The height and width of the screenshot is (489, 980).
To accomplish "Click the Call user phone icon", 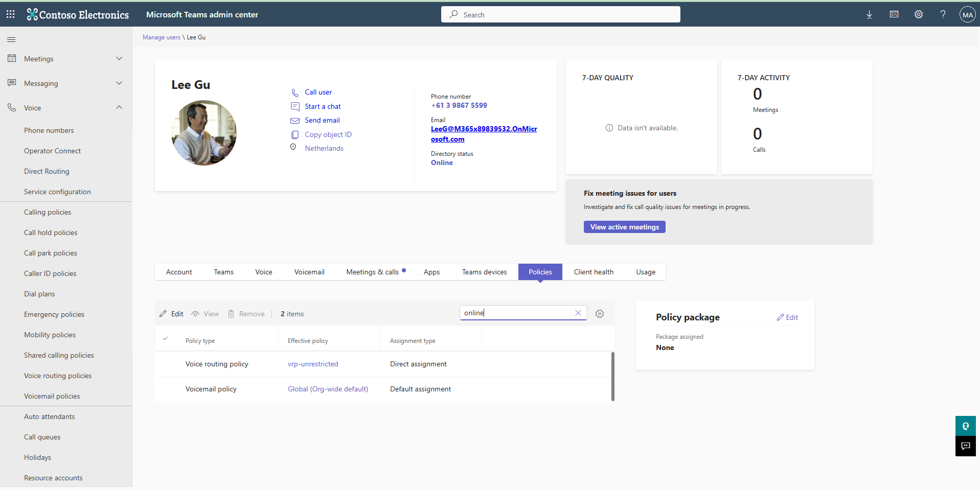I will tap(295, 92).
